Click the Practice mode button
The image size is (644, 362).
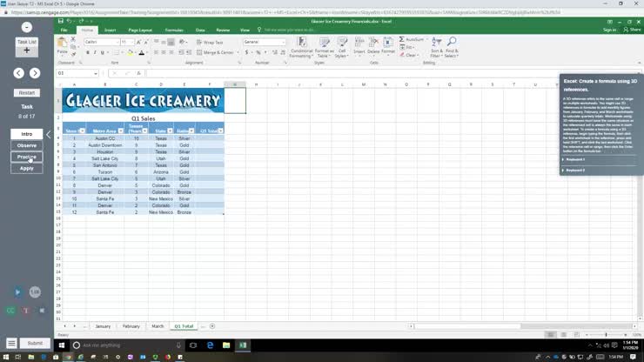click(x=27, y=157)
